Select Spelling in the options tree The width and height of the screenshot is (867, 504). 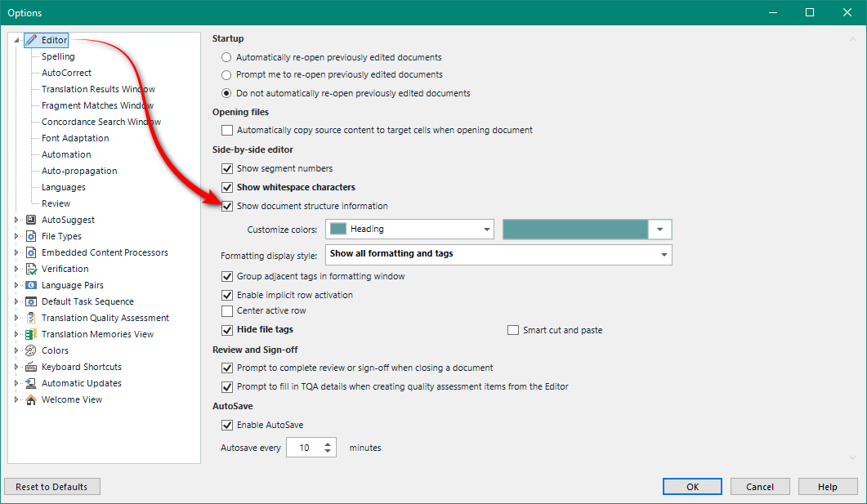pyautogui.click(x=58, y=56)
